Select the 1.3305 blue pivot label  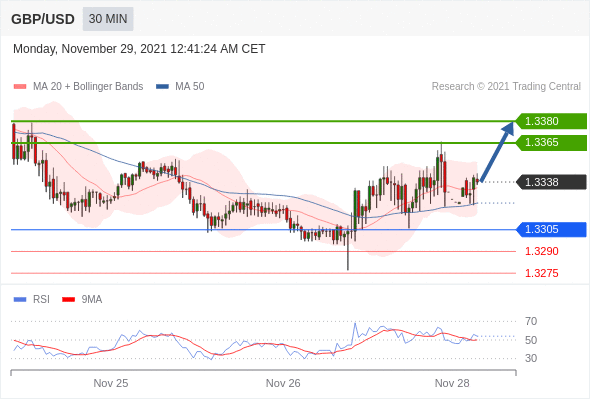pos(551,229)
